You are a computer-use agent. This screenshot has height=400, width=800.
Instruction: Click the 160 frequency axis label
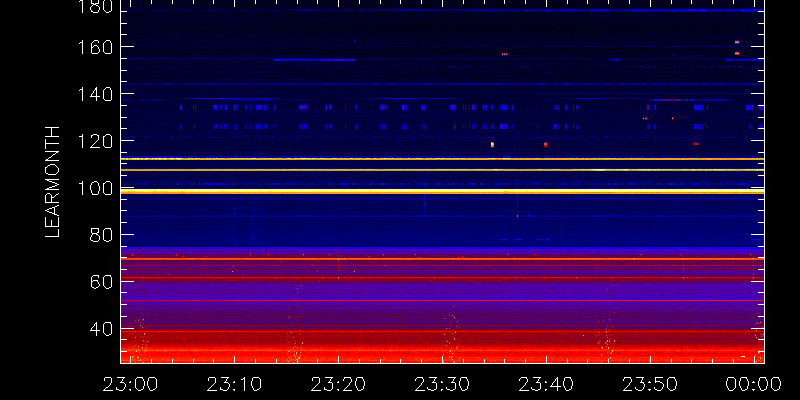point(95,47)
